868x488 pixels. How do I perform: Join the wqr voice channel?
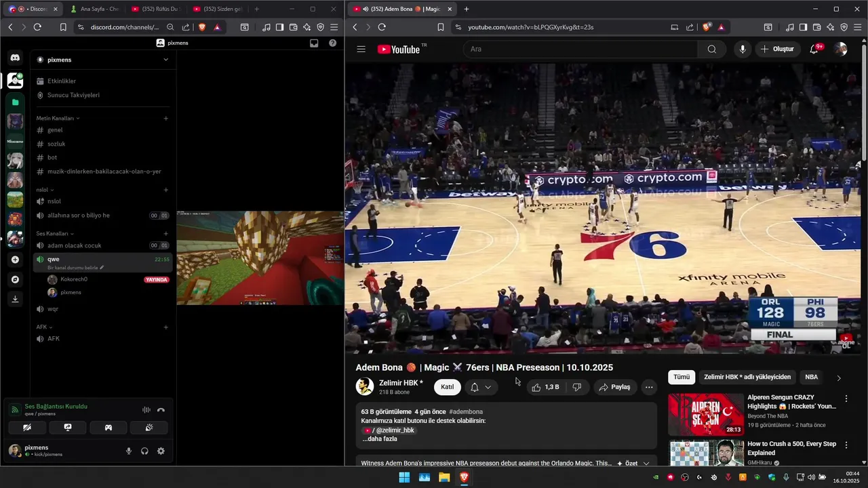click(x=102, y=308)
